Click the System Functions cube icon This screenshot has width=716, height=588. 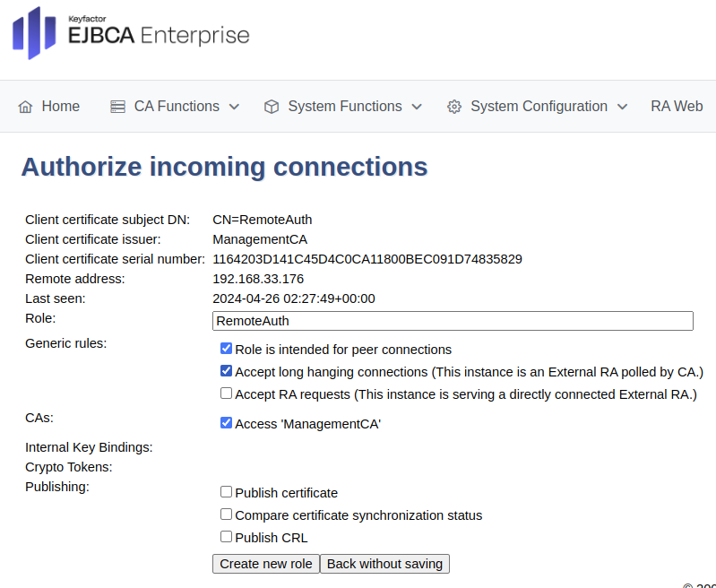(272, 107)
